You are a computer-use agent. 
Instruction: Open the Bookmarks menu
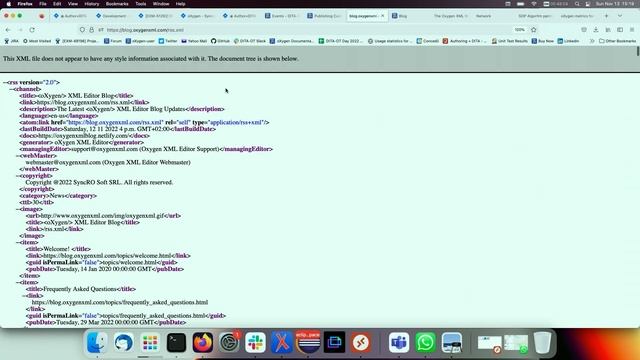tap(117, 4)
